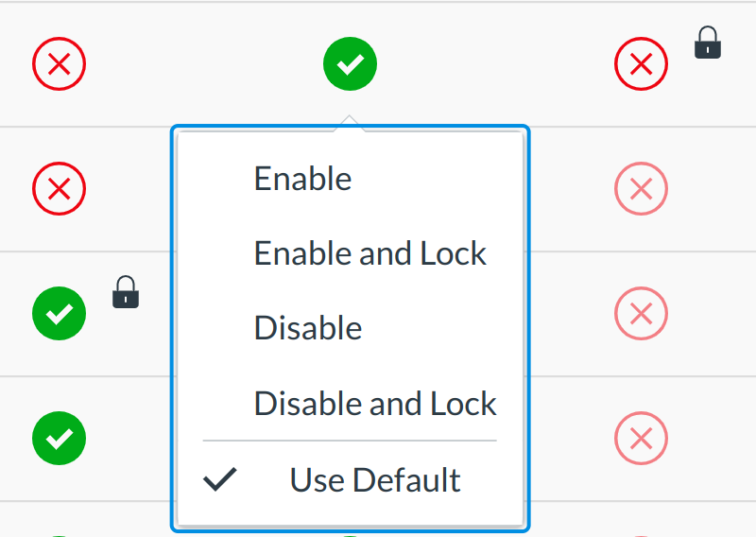Click the faded red X in the second row, right column

point(641,189)
